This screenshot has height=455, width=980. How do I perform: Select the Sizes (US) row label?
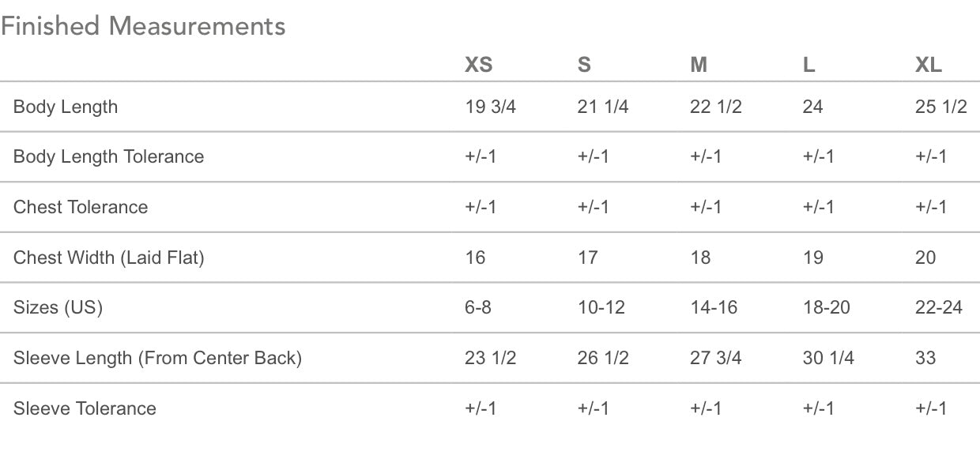pos(58,307)
